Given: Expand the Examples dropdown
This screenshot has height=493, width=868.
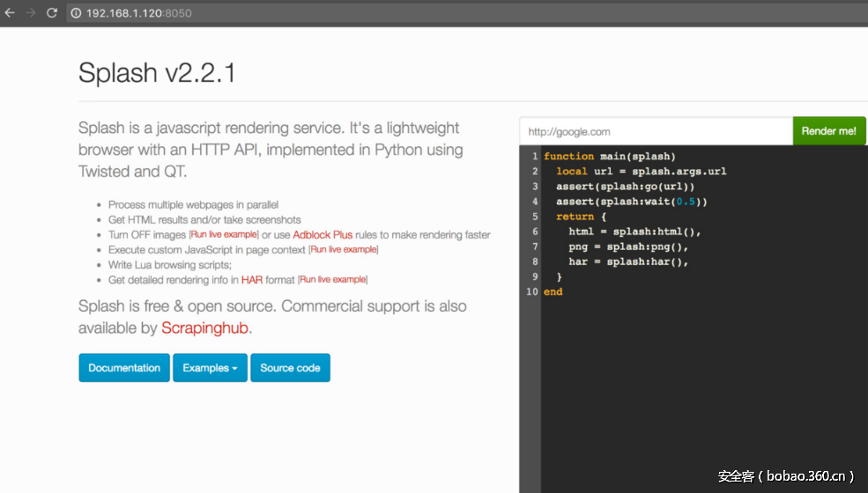Looking at the screenshot, I should click(x=210, y=368).
